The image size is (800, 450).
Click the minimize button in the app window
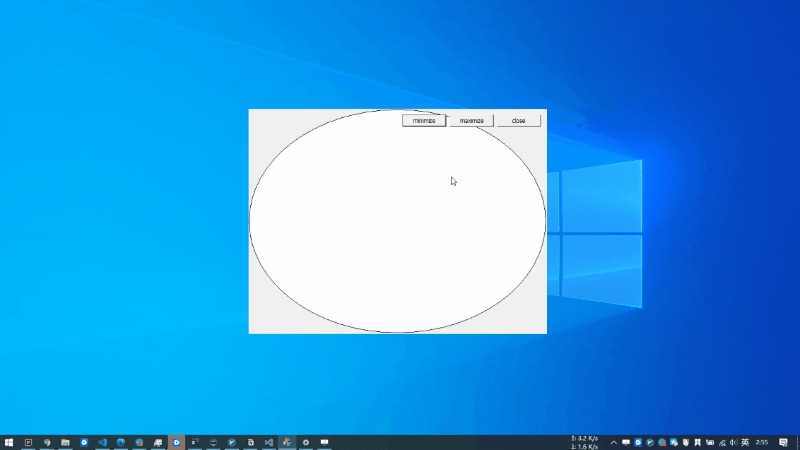tap(424, 121)
